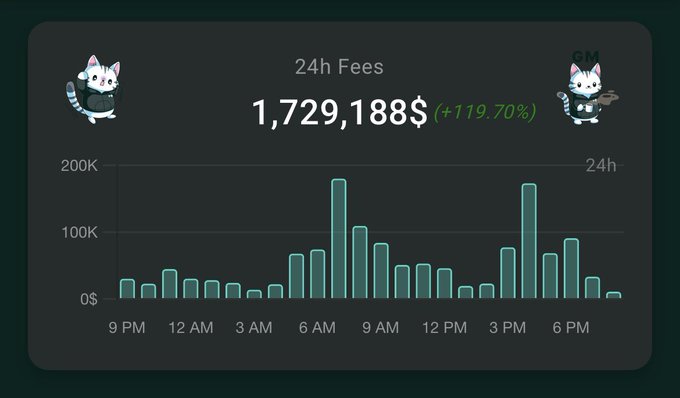
Task: Select the bar above the 3 PM label
Action: (x=508, y=273)
